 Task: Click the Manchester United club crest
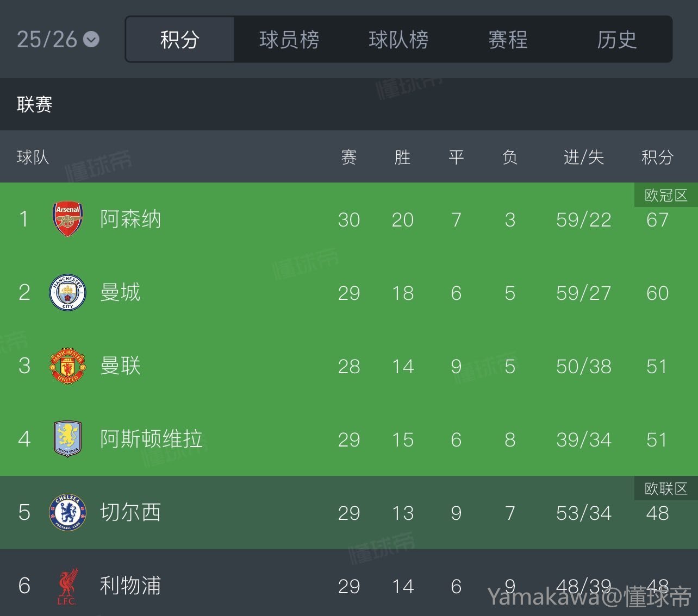click(67, 366)
